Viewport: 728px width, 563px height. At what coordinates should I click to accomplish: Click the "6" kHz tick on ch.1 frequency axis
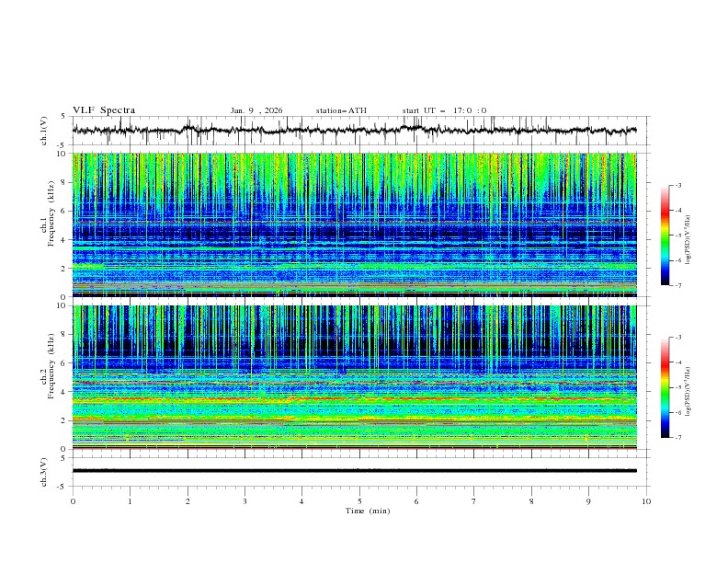pyautogui.click(x=63, y=212)
